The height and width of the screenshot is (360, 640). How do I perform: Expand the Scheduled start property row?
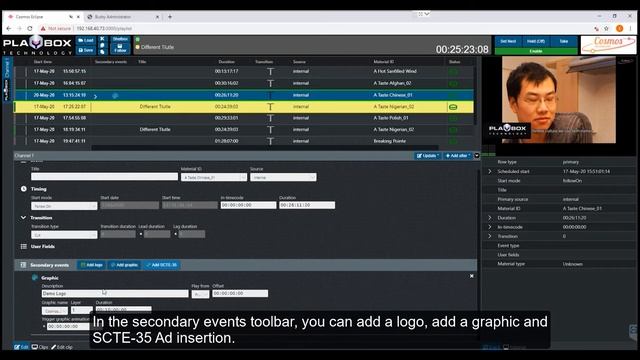[490, 171]
